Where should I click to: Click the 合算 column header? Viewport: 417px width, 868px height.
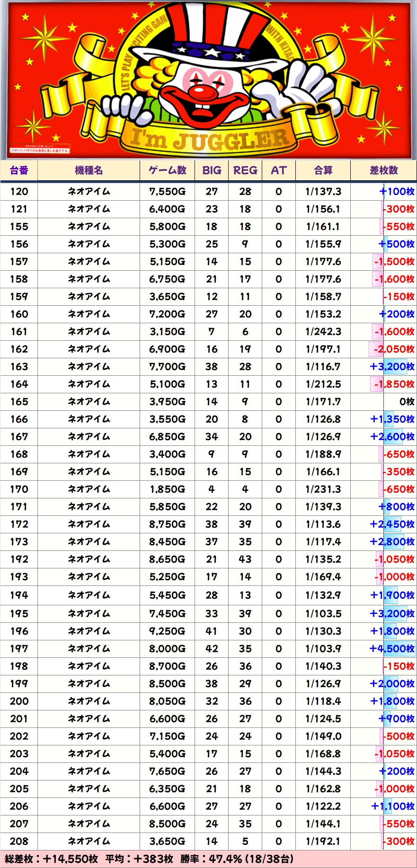tap(323, 170)
